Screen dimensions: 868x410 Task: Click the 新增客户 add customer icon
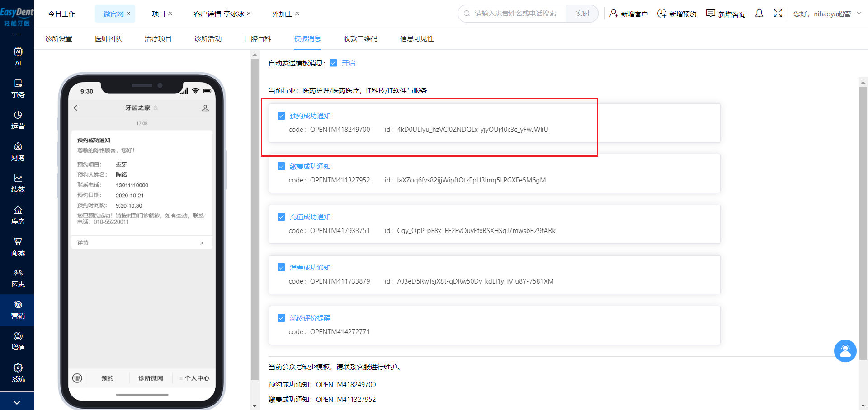613,14
